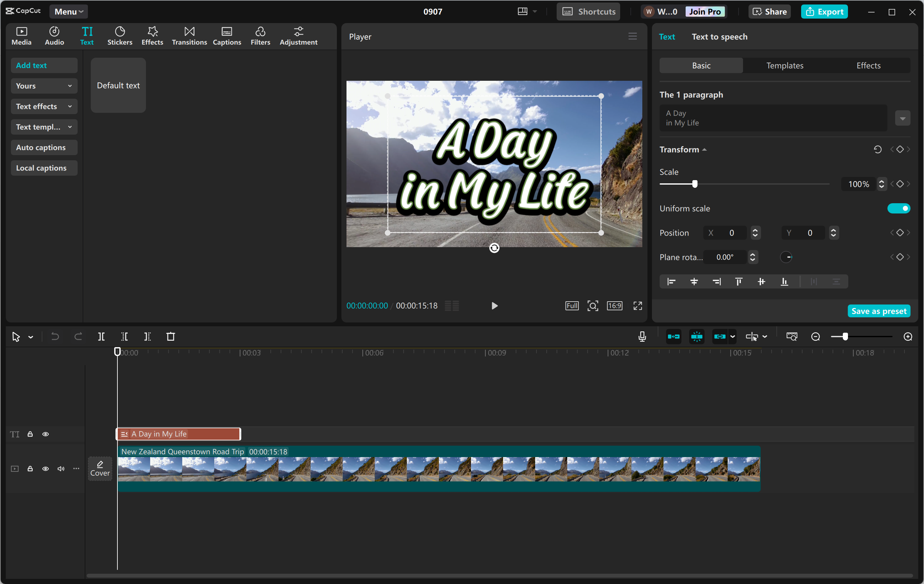This screenshot has width=924, height=584.
Task: Hide the text track with the eye icon
Action: click(x=46, y=434)
